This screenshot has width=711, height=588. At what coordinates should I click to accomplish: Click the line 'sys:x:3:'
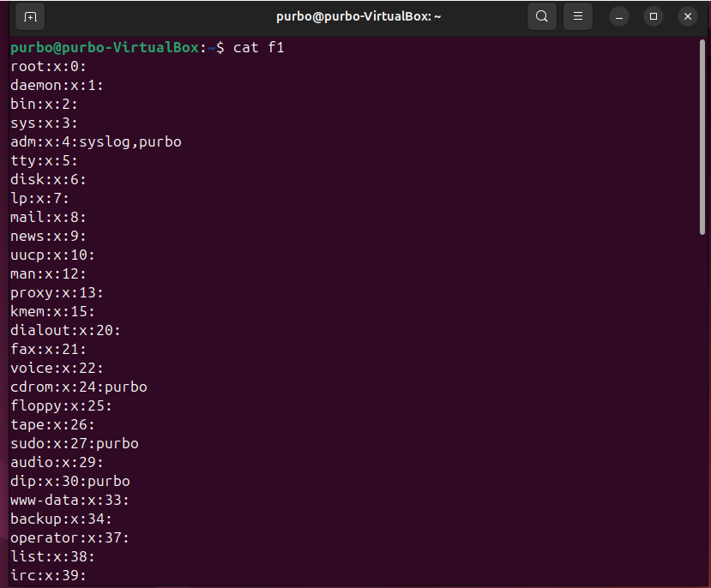click(44, 123)
